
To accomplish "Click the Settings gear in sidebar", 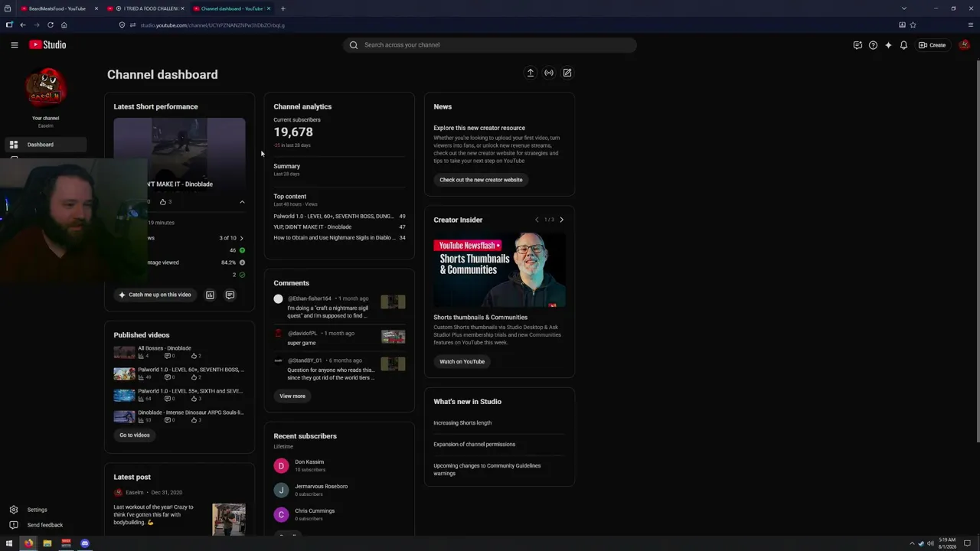I will pos(13,510).
